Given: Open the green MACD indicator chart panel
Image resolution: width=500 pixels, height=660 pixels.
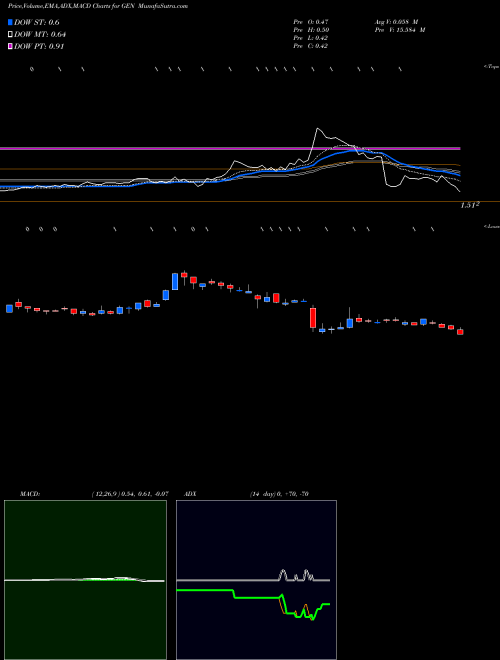Looking at the screenshot, I should coord(85,580).
